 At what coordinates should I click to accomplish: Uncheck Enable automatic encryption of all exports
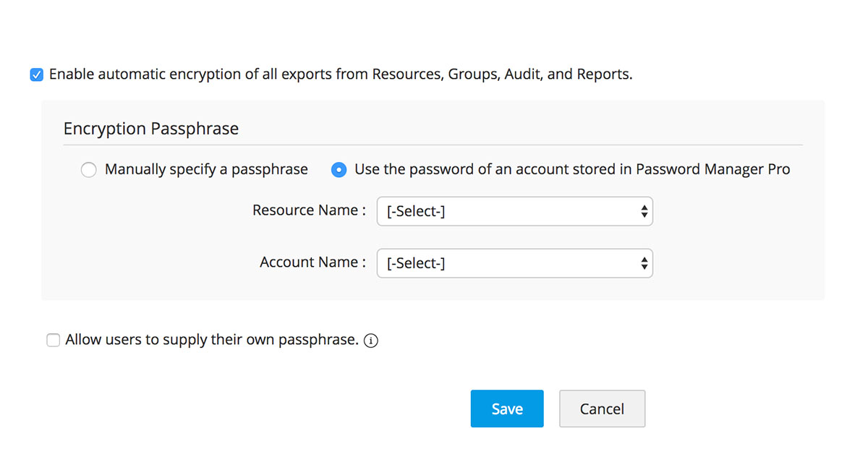pyautogui.click(x=37, y=74)
